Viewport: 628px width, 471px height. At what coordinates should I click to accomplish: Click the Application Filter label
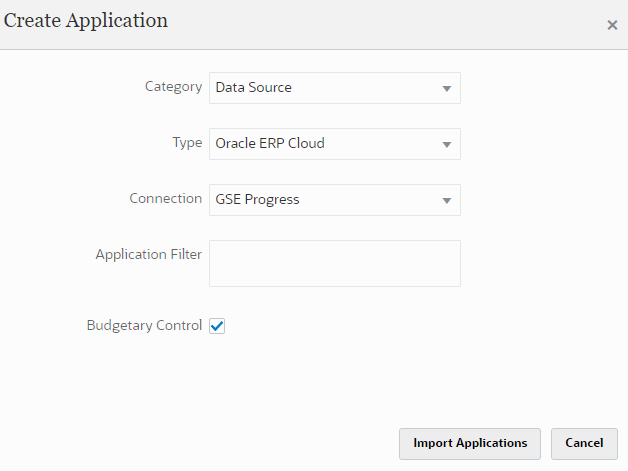click(148, 255)
